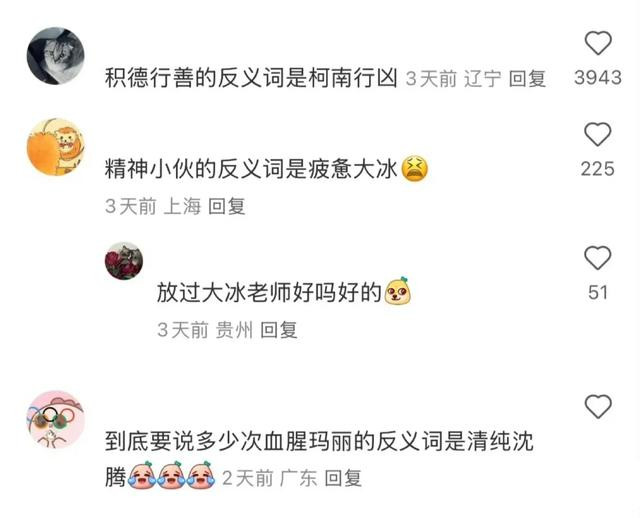The image size is (640, 518).
Task: Click the tired face emoji after 疲惫大冰
Action: coord(415,169)
